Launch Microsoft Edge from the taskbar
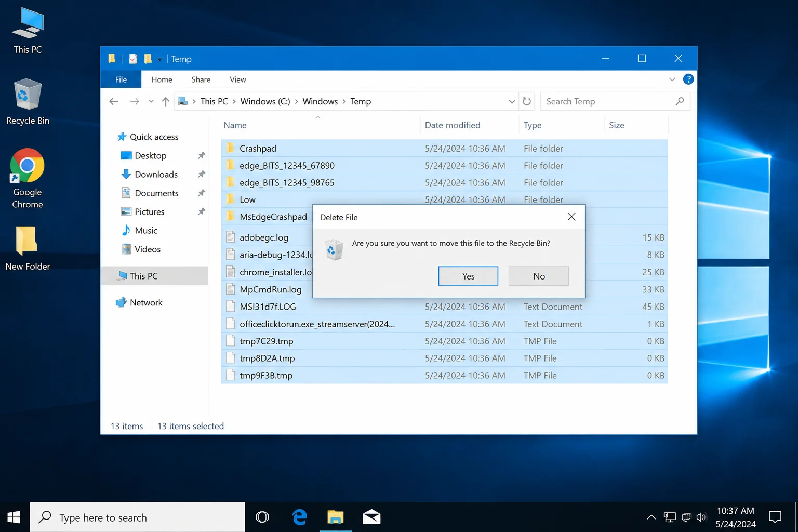The height and width of the screenshot is (532, 798). tap(299, 517)
